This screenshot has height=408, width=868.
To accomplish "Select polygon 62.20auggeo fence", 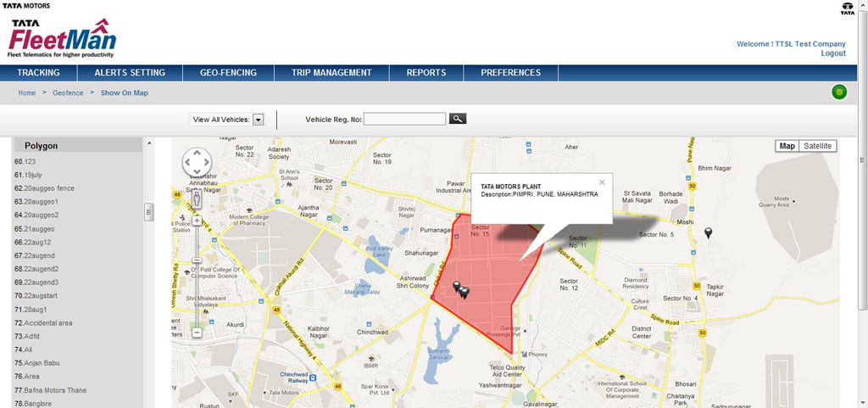I will pos(44,188).
